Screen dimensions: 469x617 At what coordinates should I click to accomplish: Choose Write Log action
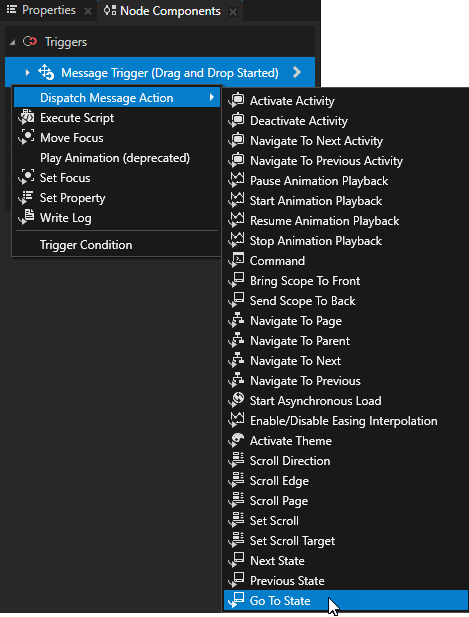point(117,218)
